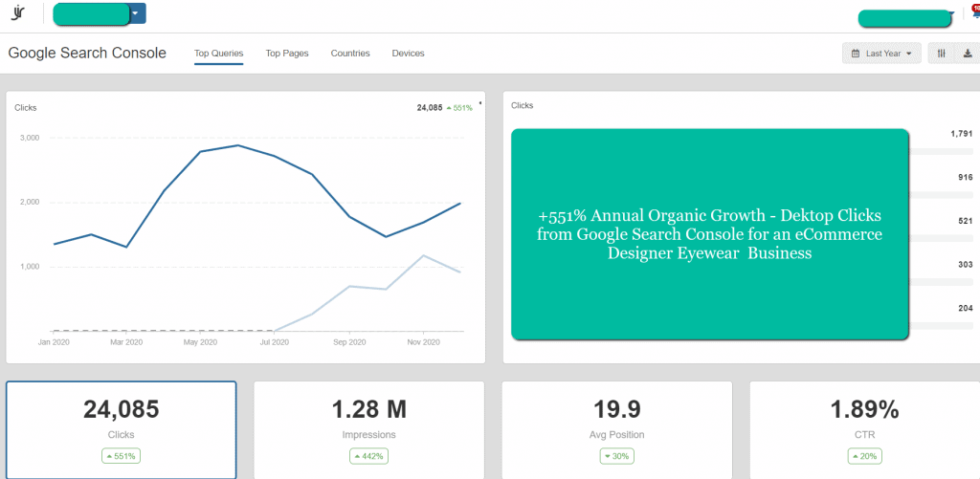Click the 24,085 total above the line chart
Screen dimensions: 980x479
(430, 107)
